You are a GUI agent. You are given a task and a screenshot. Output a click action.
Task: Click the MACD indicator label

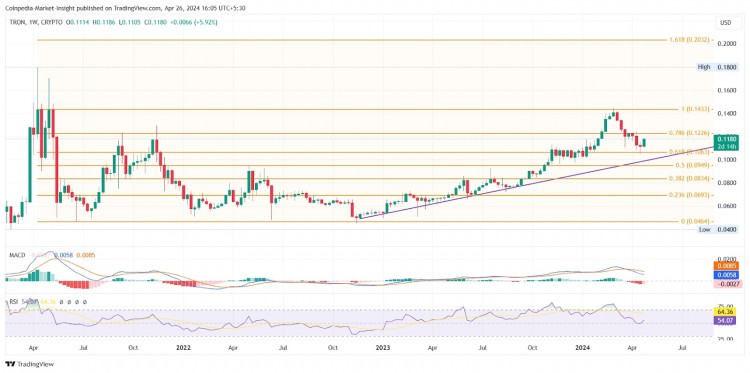[16, 255]
